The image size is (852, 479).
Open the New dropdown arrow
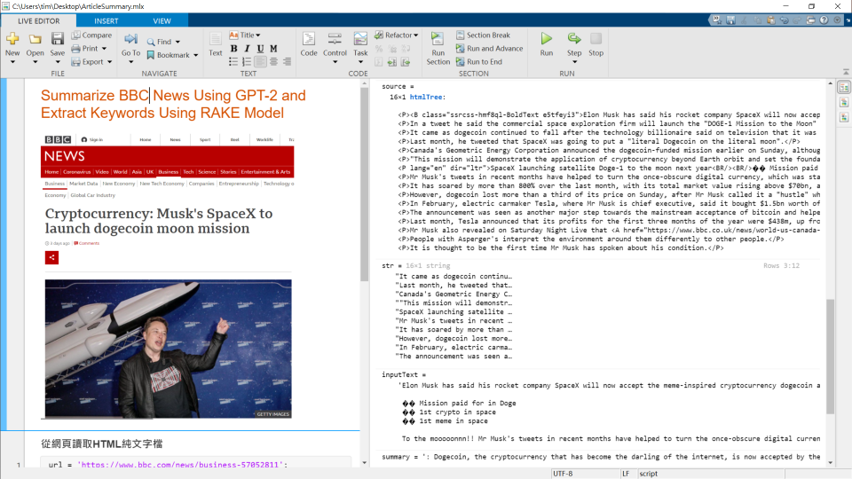click(x=12, y=62)
